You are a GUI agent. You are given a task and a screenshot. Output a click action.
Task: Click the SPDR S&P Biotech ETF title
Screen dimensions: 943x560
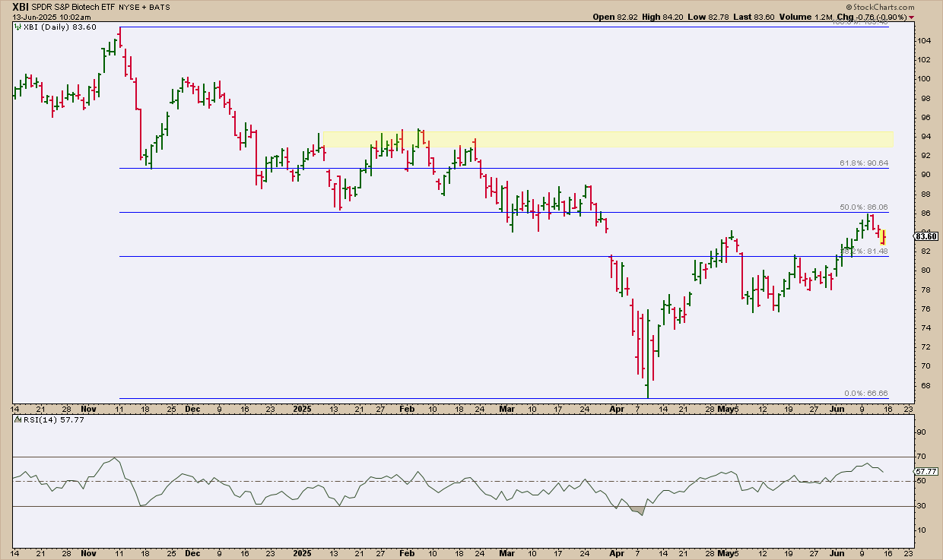(x=75, y=6)
